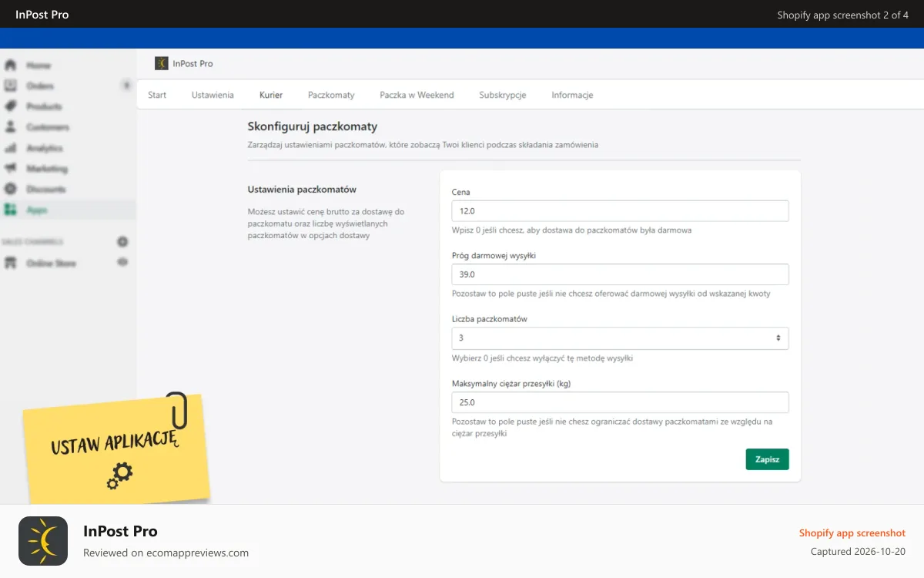Click the Reviewed on ecomappreviews.com text
Image resolution: width=924 pixels, height=578 pixels.
click(166, 553)
